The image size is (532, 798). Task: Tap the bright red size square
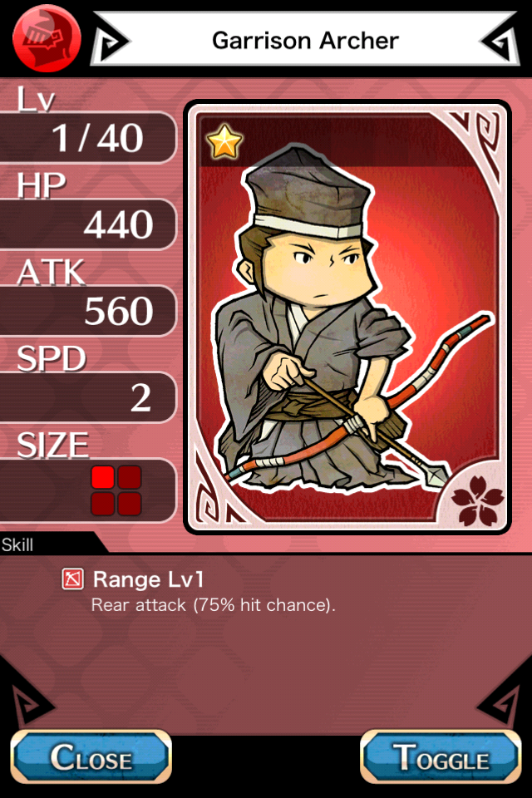(103, 477)
